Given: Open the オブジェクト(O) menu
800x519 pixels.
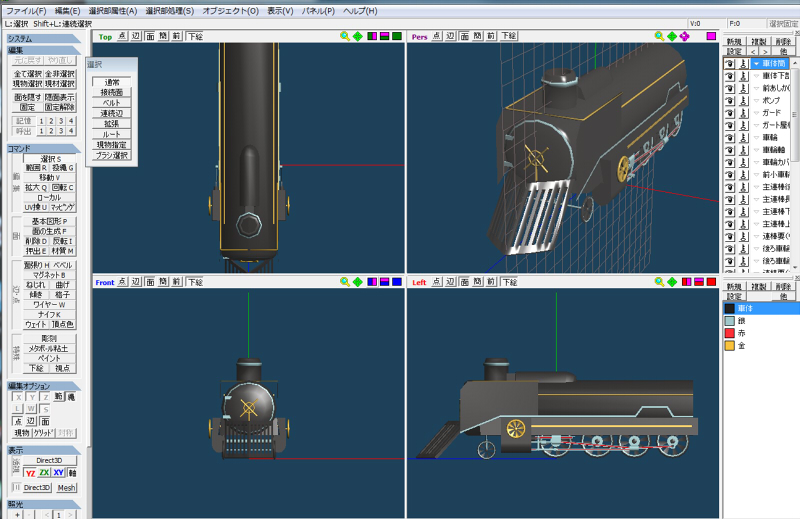Looking at the screenshot, I should pyautogui.click(x=231, y=11).
